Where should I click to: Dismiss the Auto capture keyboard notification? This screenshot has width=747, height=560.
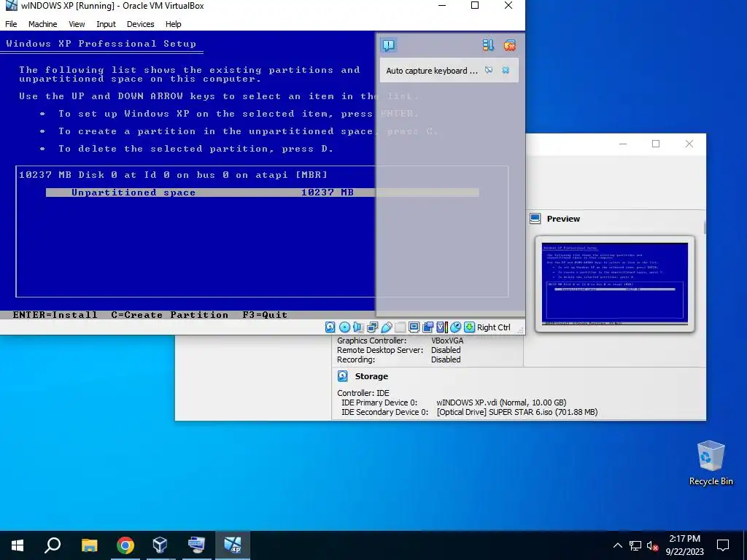pos(506,71)
